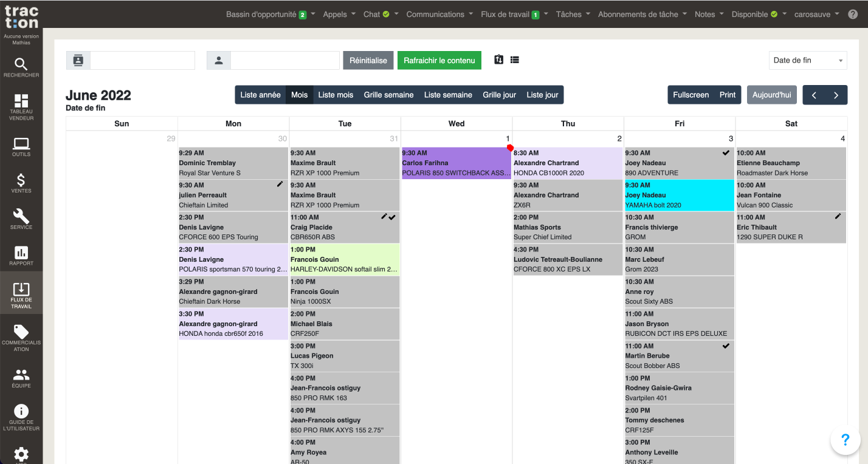Expand the Notes menu

click(x=709, y=14)
